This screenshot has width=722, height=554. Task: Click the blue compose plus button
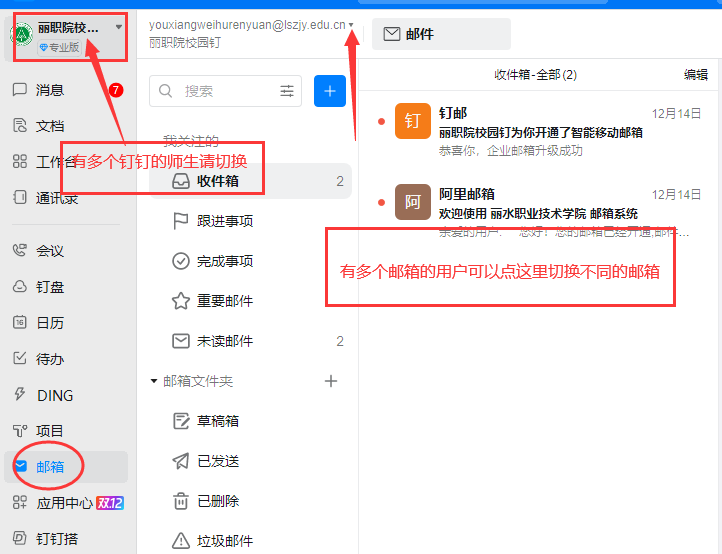click(x=330, y=91)
